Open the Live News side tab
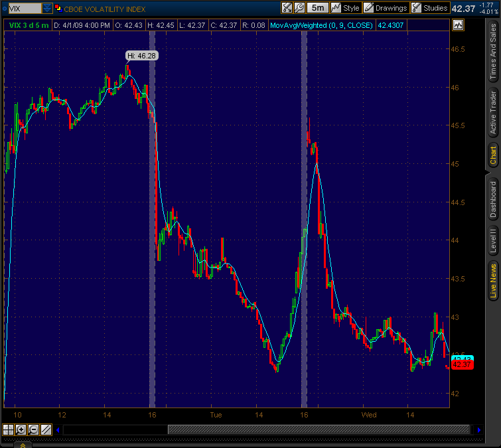Screen dimensions: 501x448 (492, 281)
